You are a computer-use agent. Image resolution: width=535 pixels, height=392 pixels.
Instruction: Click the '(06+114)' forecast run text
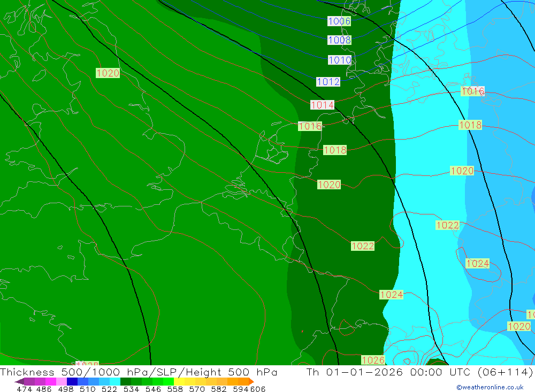pyautogui.click(x=505, y=372)
